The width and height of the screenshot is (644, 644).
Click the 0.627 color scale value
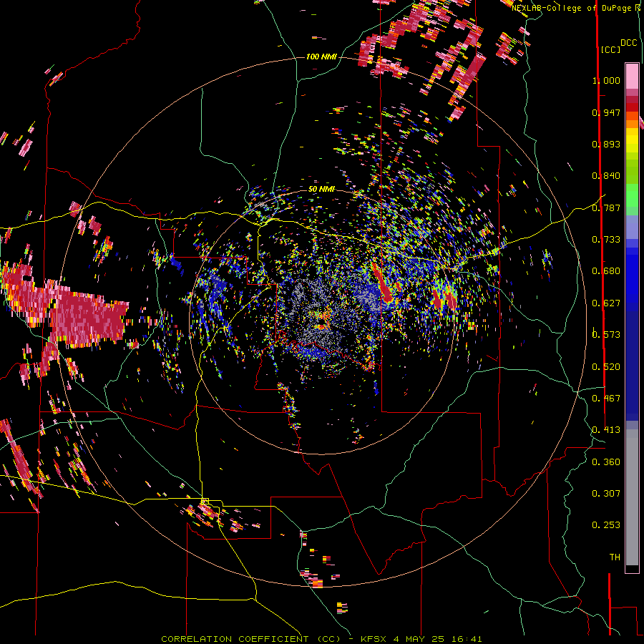click(606, 303)
